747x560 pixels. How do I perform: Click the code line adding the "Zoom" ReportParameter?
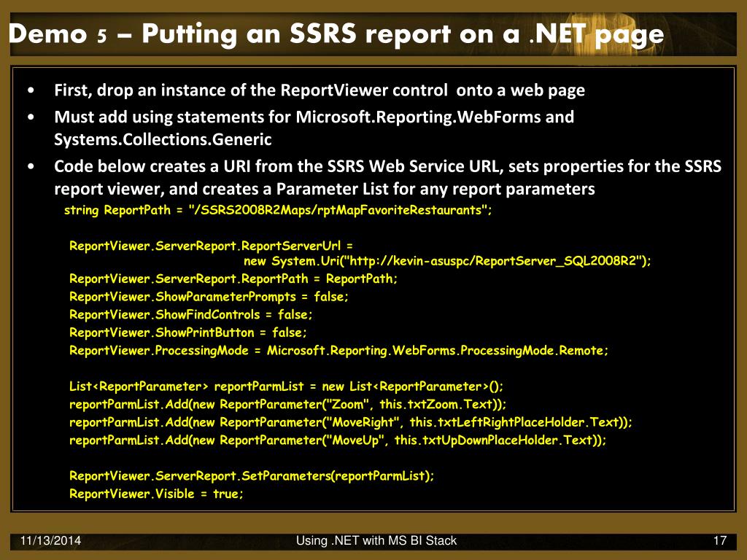point(287,404)
